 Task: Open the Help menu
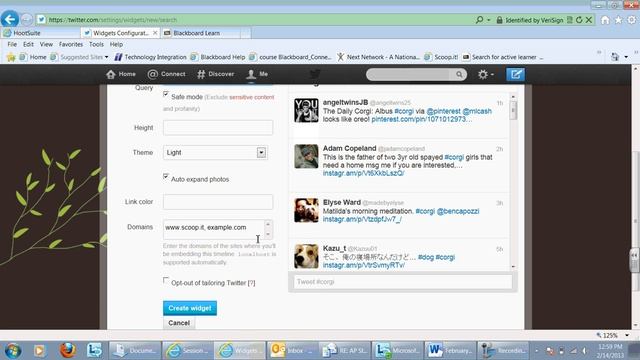[116, 44]
